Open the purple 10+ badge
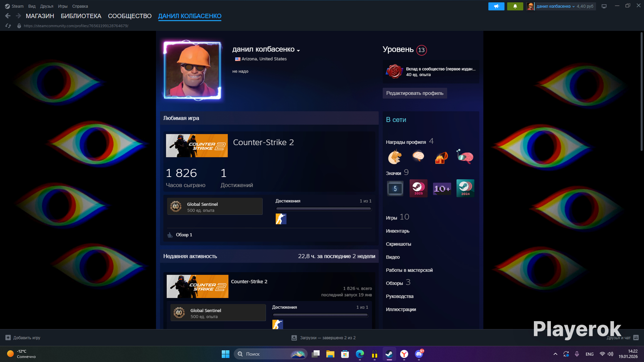This screenshot has width=644, height=362. [x=442, y=189]
